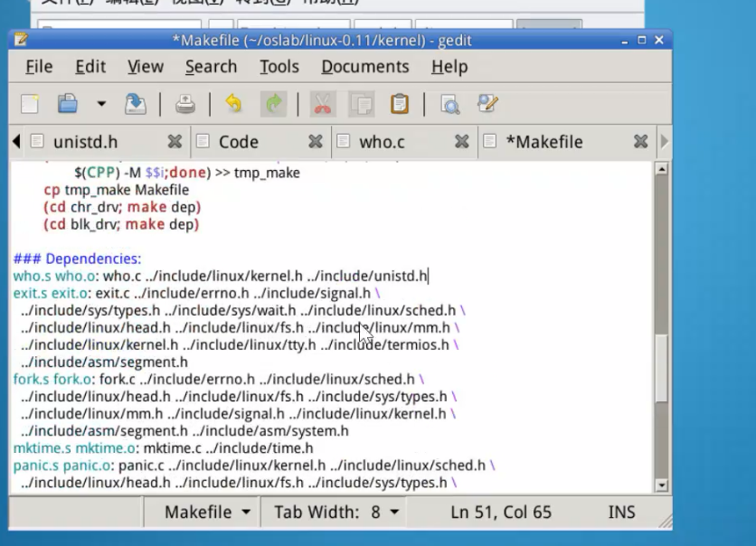Open Find using the magnifier icon
Screen dimensions: 756x546
pyautogui.click(x=449, y=104)
